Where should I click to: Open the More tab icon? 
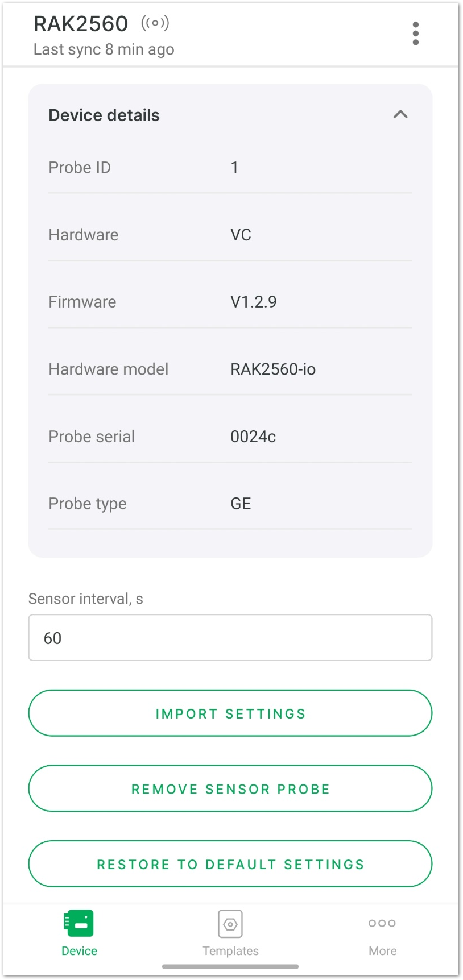coord(382,923)
